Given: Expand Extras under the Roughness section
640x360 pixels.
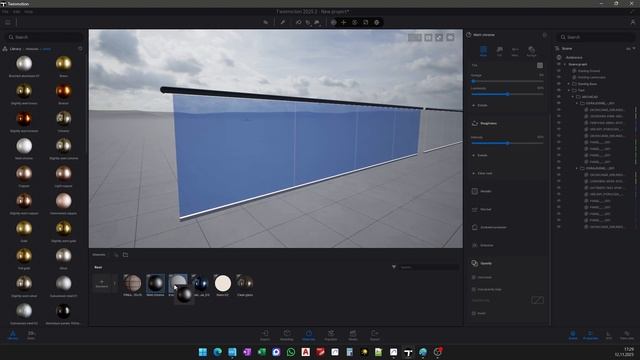Looking at the screenshot, I should [x=480, y=156].
